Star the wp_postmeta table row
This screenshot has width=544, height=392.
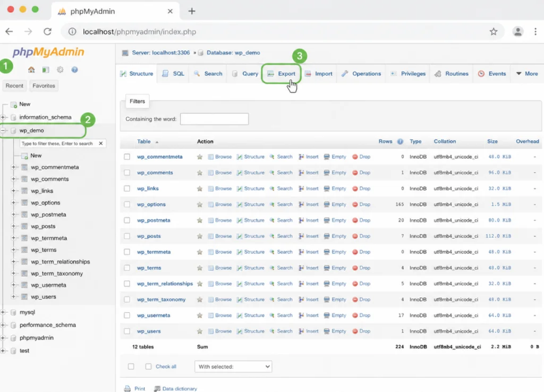pos(200,220)
